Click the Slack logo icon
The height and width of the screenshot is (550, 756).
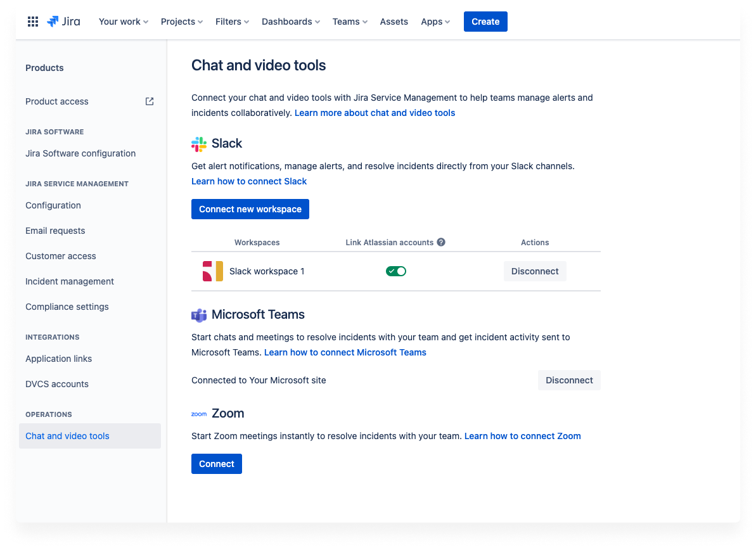point(198,143)
